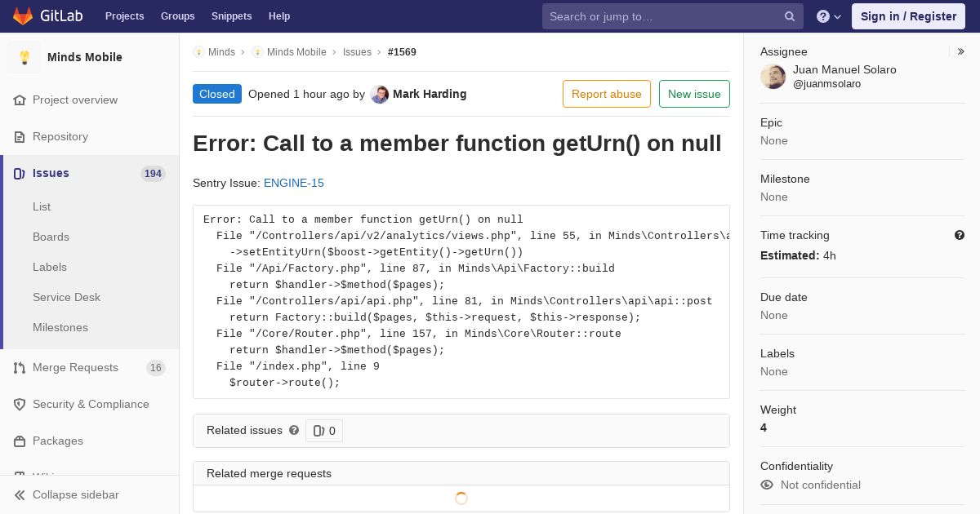Open the Groups menu in top bar
The height and width of the screenshot is (514, 980).
click(177, 16)
